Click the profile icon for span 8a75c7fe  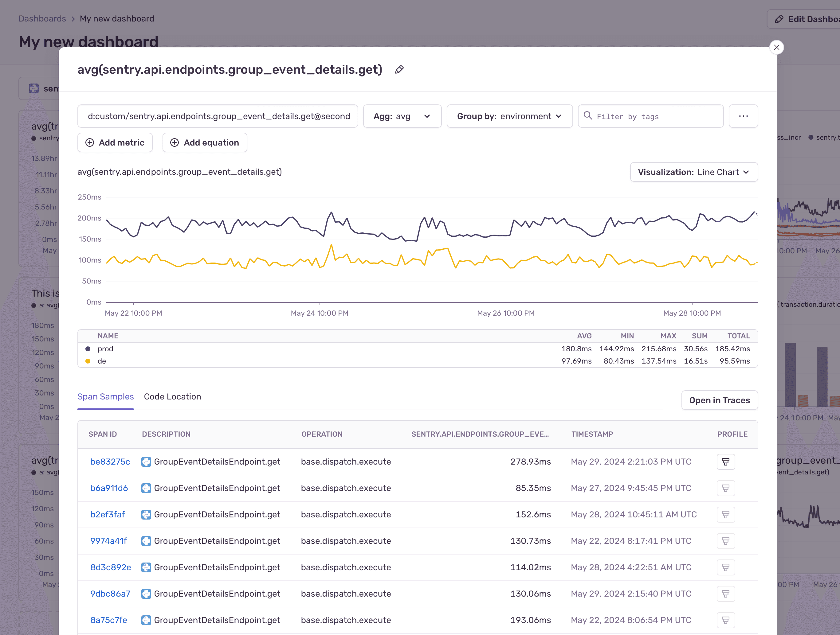coord(726,620)
